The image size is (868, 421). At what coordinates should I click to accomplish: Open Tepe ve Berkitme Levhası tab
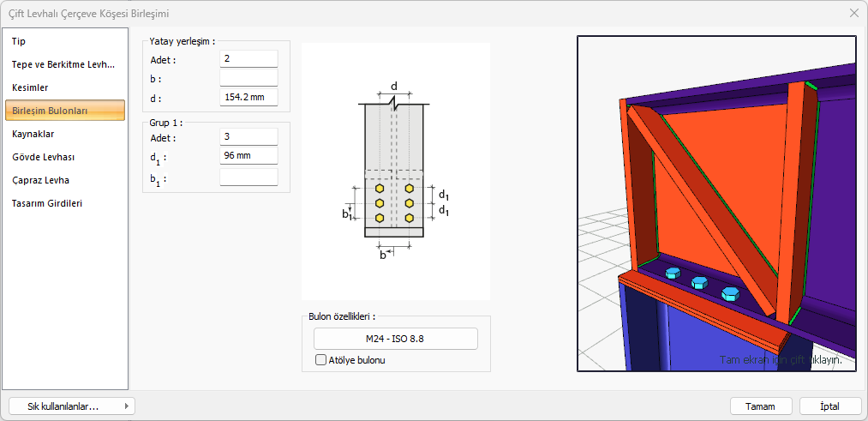click(x=65, y=64)
